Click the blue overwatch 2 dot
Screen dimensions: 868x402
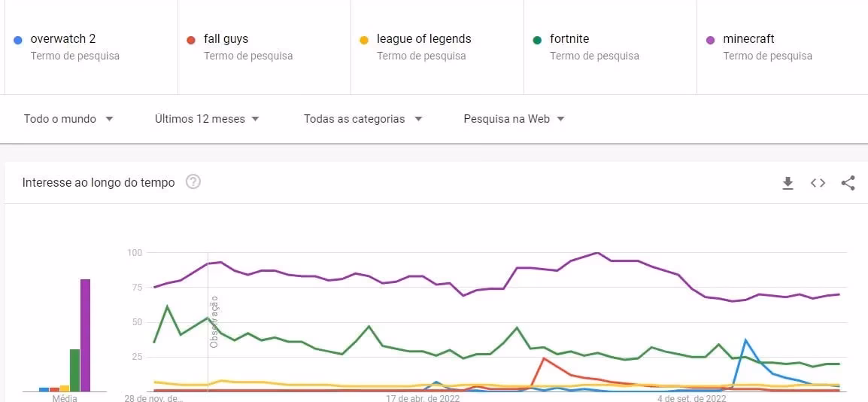[x=18, y=39]
